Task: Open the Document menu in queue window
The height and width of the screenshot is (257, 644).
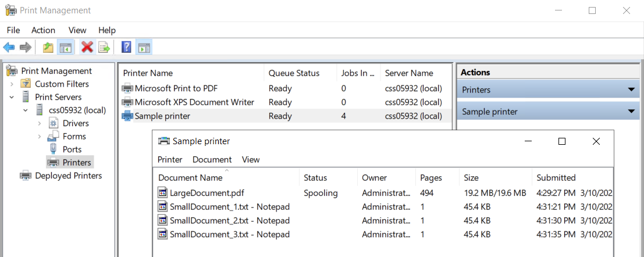Action: pyautogui.click(x=212, y=159)
